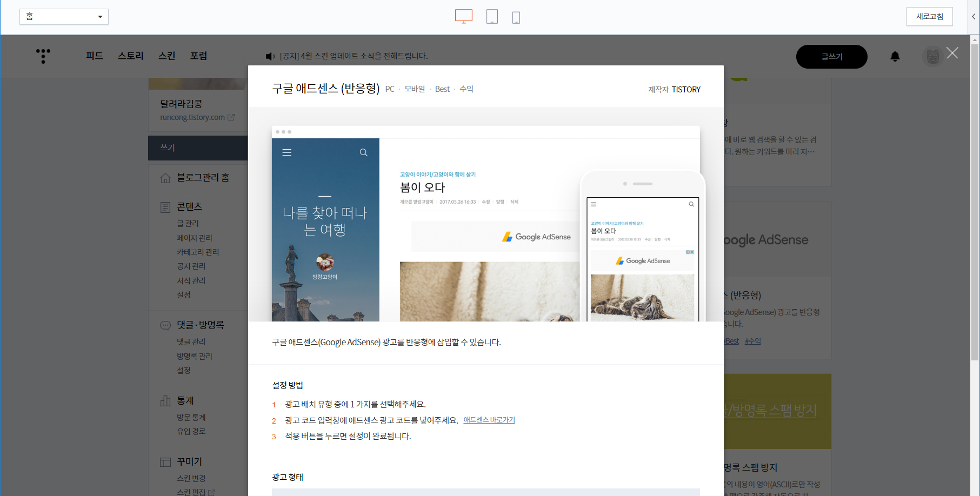Click the 새로고침 refresh button
This screenshot has width=980, height=496.
click(x=929, y=17)
